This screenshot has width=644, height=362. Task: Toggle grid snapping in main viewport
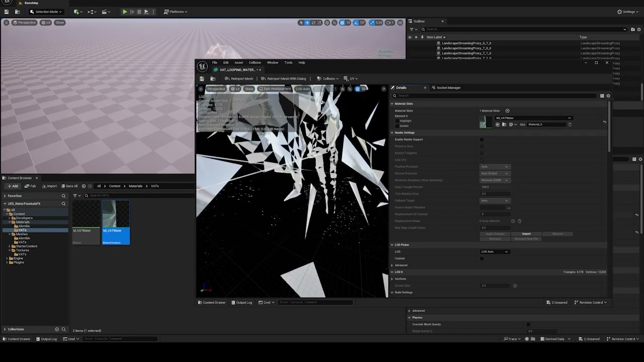[342, 23]
